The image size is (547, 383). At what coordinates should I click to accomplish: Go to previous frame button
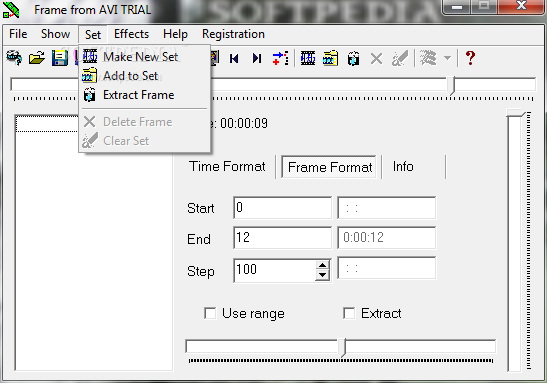(234, 58)
